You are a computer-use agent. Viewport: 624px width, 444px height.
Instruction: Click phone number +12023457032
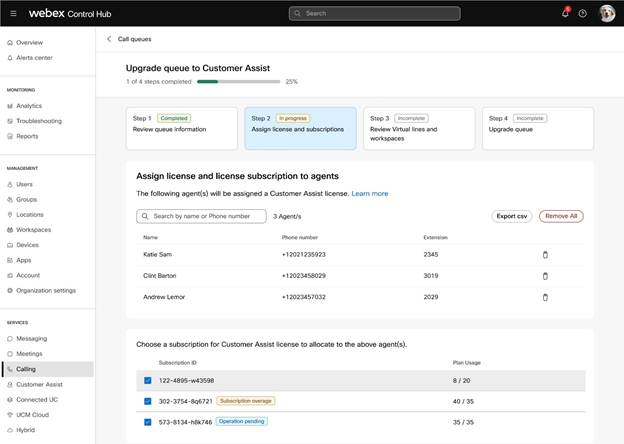coord(304,297)
